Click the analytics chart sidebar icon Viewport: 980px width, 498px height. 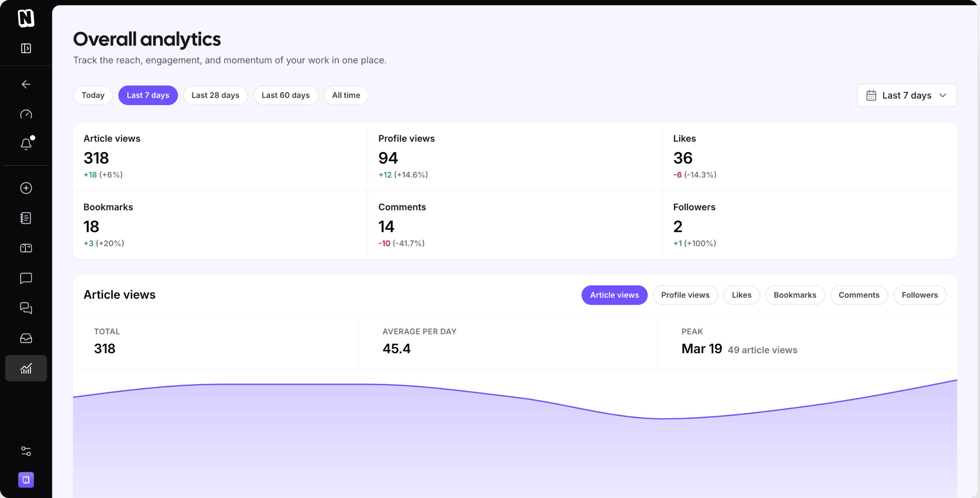(x=26, y=369)
